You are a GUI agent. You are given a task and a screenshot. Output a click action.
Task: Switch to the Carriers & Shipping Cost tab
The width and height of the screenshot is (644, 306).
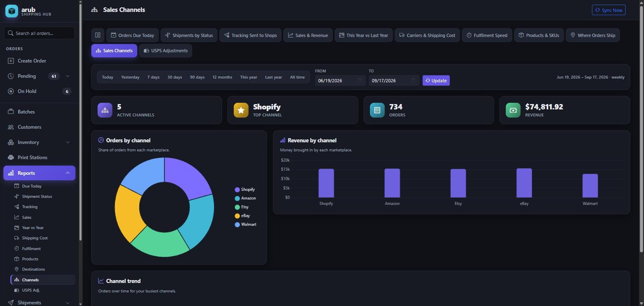(427, 35)
